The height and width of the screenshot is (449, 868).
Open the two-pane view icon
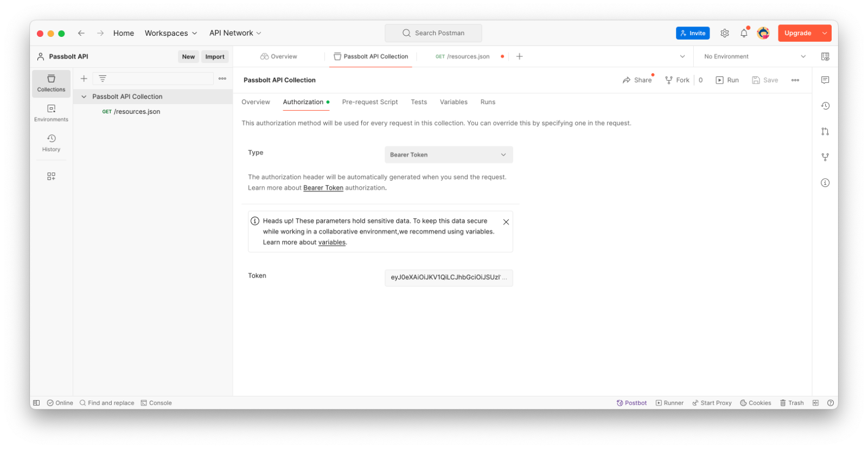click(815, 403)
